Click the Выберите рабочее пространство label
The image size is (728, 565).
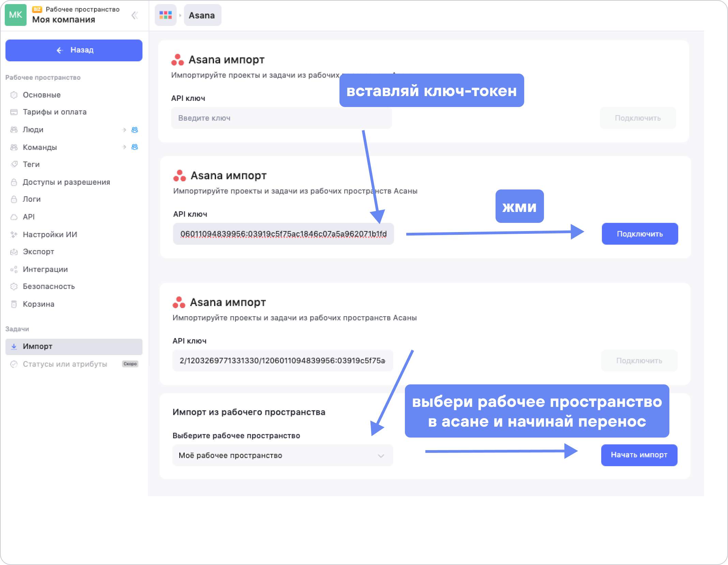click(236, 436)
